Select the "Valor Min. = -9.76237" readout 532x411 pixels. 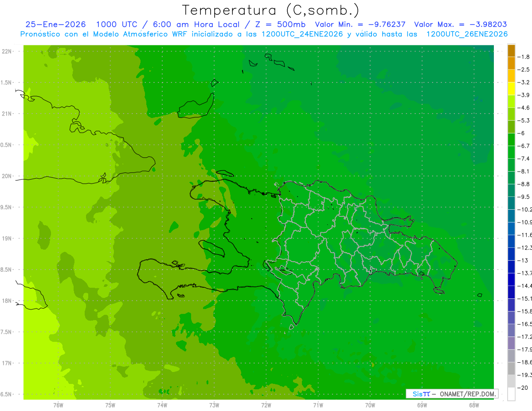point(360,24)
